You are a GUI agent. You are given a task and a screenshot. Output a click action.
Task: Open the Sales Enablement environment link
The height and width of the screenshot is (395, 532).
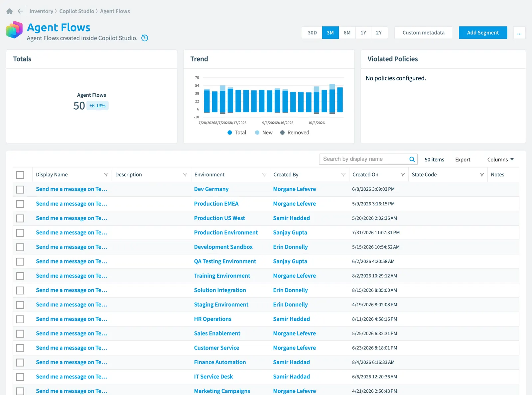(217, 333)
